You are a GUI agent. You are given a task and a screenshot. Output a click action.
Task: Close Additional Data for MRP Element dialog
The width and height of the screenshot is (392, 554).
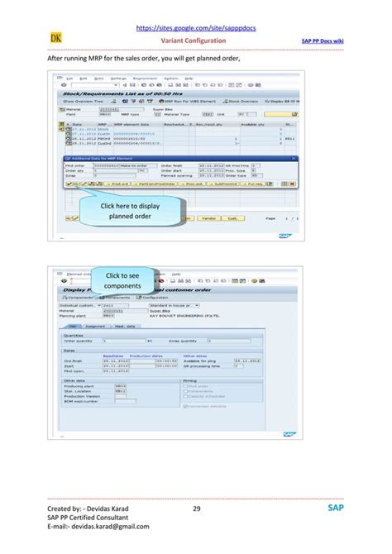coord(294,159)
